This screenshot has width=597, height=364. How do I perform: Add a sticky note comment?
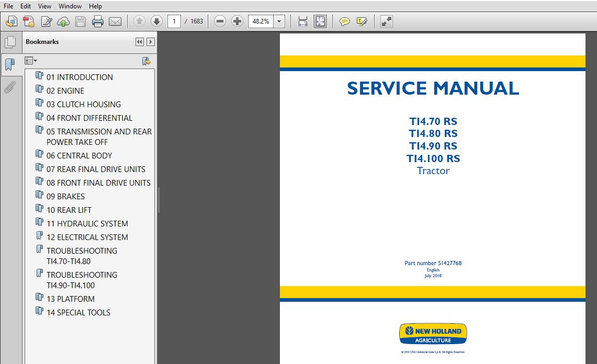pos(345,21)
